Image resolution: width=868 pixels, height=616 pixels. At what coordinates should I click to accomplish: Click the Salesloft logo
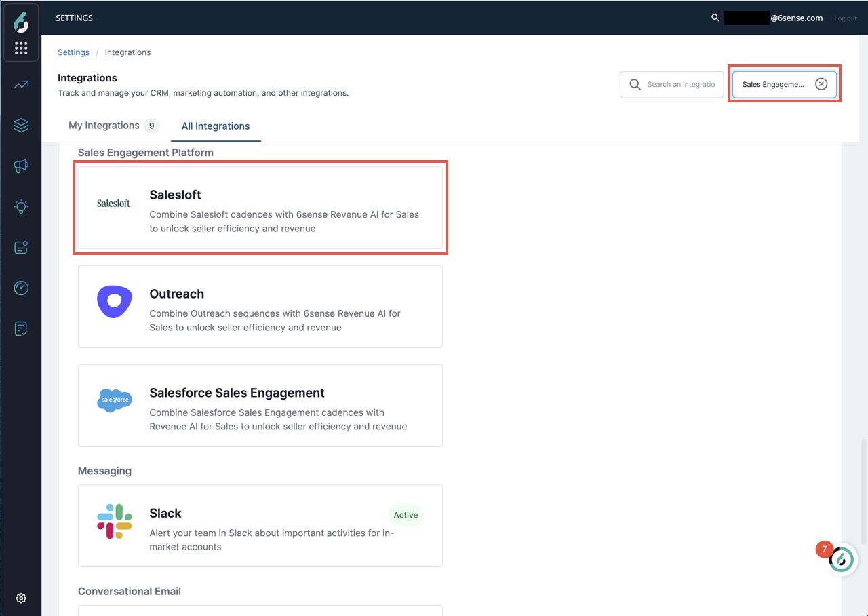pyautogui.click(x=114, y=203)
